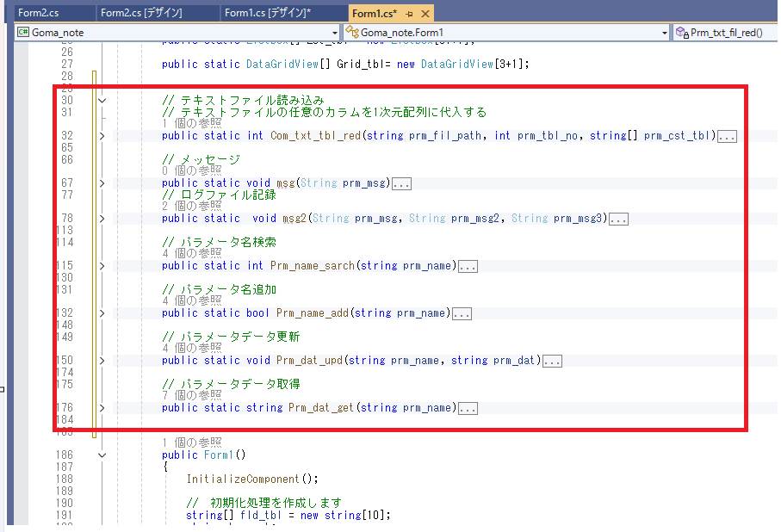781x532 pixels.
Task: Switch to the Form2.cs [デザイン] tab
Action: click(141, 13)
